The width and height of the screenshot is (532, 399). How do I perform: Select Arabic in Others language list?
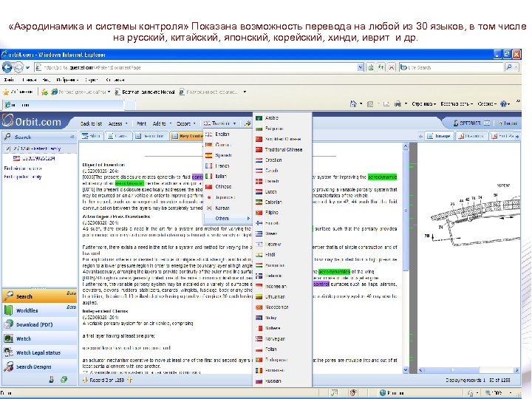coord(282,117)
